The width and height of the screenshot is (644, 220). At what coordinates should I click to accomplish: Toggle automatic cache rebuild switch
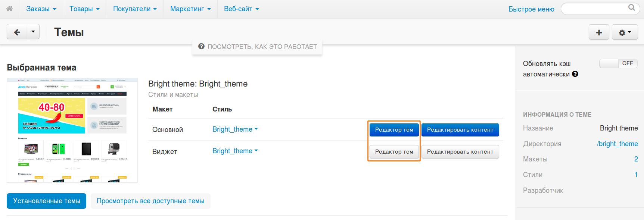tap(618, 63)
